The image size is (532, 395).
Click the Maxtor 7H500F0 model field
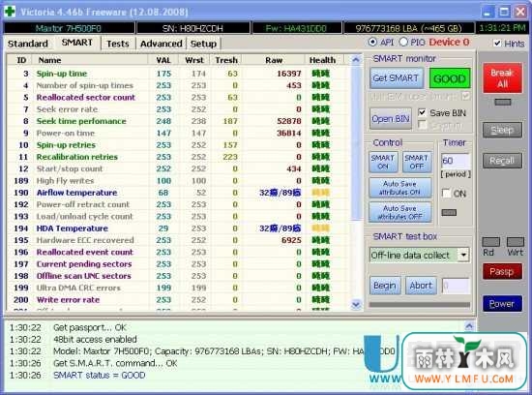coord(69,28)
